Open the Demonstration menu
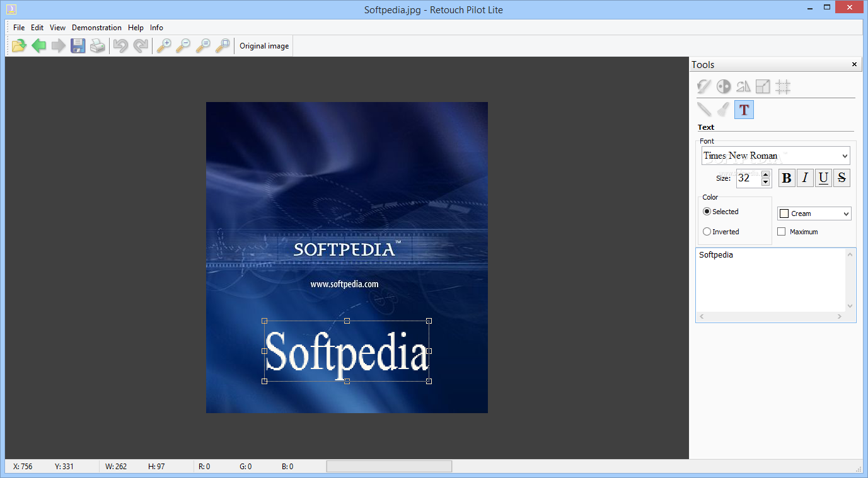This screenshot has height=478, width=868. coord(96,28)
